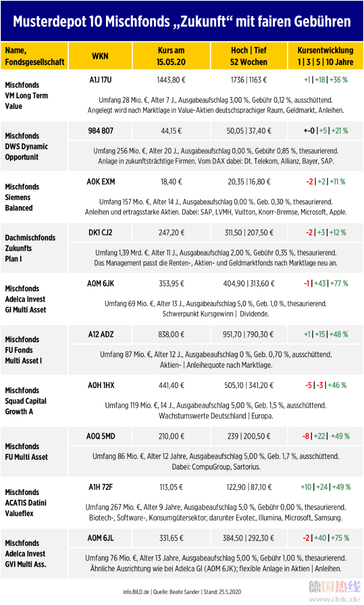Screen dimensions: 364x605
Task: Click fund name Mischfonds FU Fonds Multi Asset I
Action: (x=23, y=350)
